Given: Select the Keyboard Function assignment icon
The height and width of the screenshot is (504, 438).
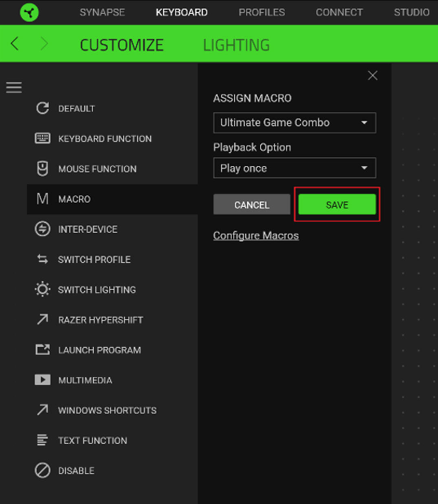Looking at the screenshot, I should pyautogui.click(x=42, y=138).
